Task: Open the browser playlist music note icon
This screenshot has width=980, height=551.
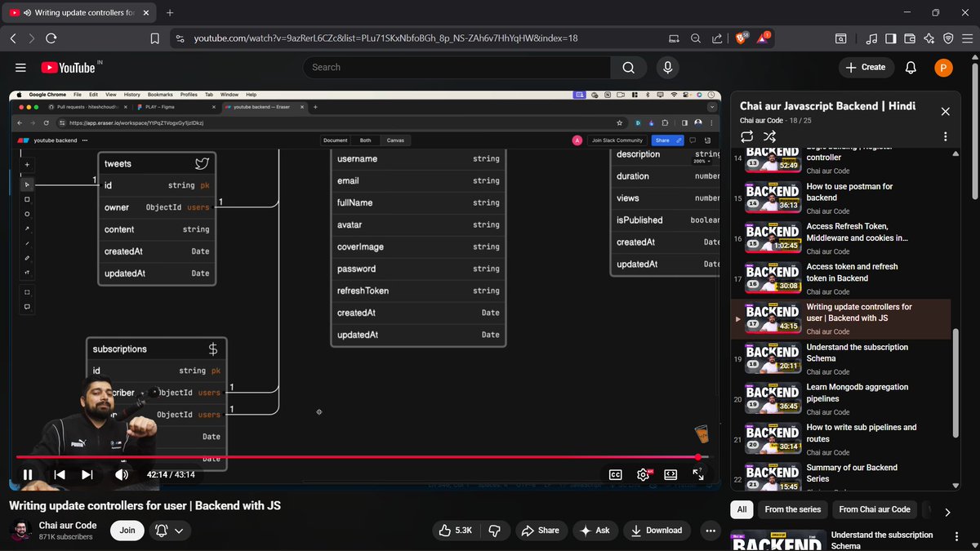Action: (x=871, y=38)
